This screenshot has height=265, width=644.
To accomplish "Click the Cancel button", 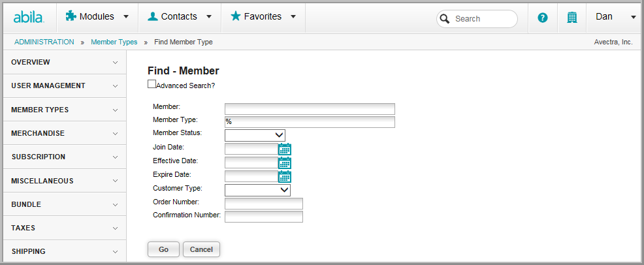I will (x=201, y=249).
